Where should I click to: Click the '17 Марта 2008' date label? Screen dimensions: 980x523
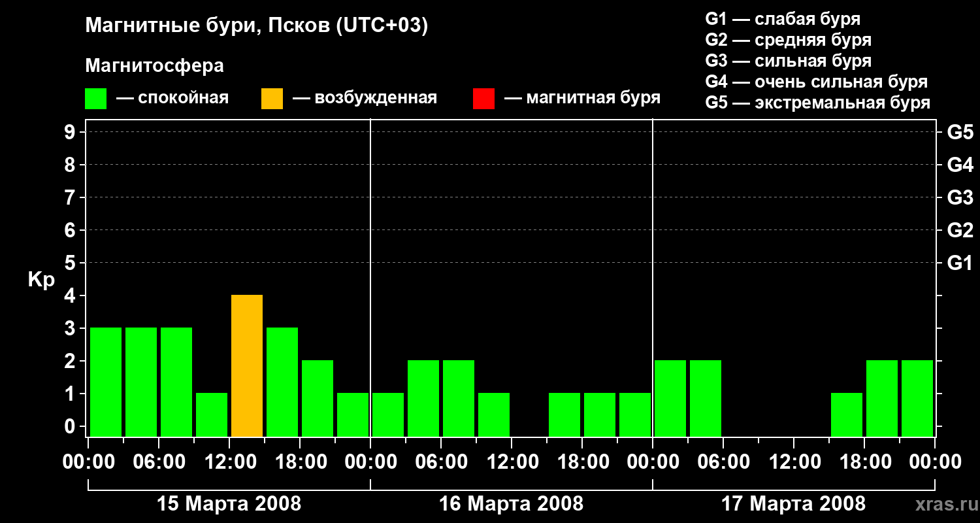[x=794, y=504]
